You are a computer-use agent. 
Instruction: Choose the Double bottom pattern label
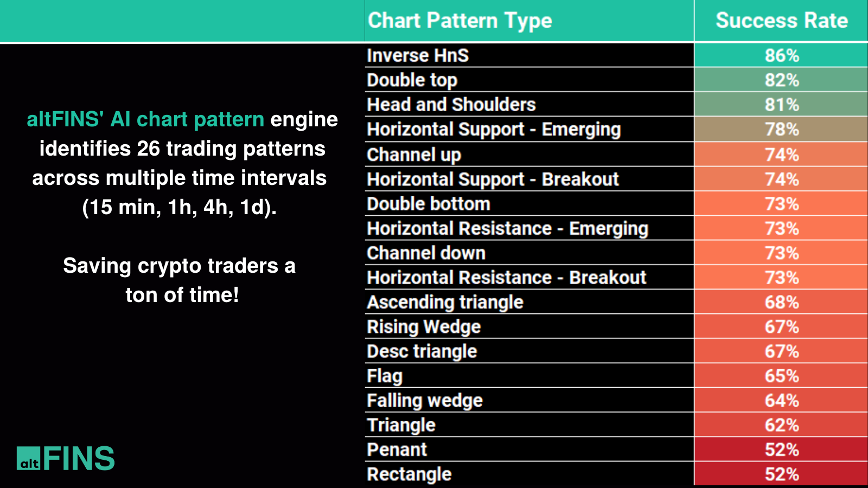click(429, 204)
